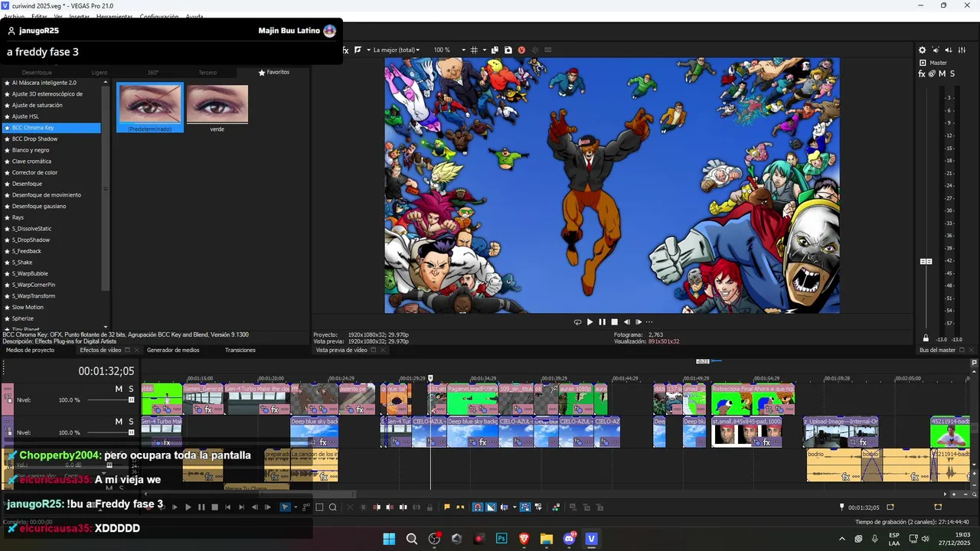Stop playback on the timeline transport bar

214,507
